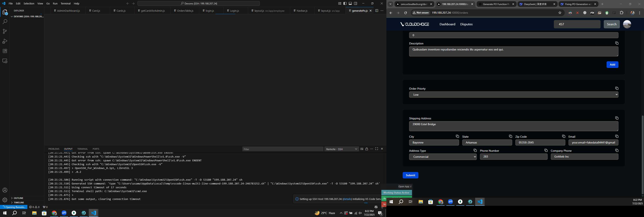Click the search field containing 457
Image resolution: width=644 pixels, height=217 pixels.
(x=577, y=24)
